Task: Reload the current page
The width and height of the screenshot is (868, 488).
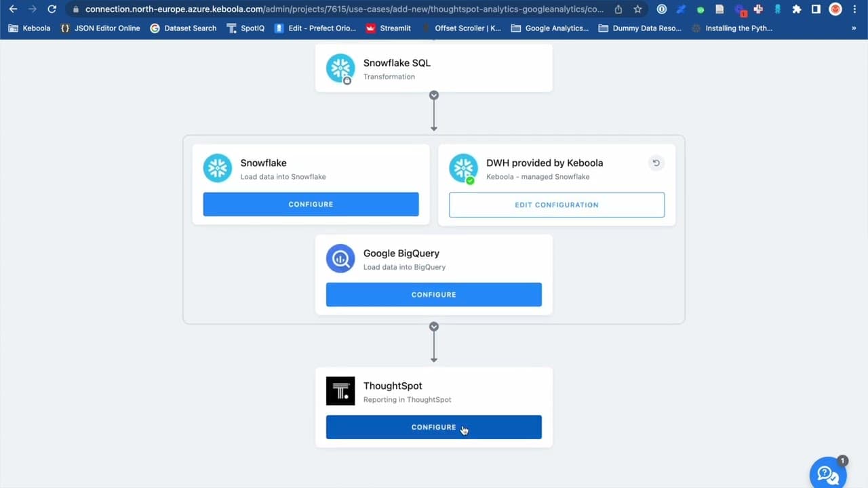Action: (52, 9)
